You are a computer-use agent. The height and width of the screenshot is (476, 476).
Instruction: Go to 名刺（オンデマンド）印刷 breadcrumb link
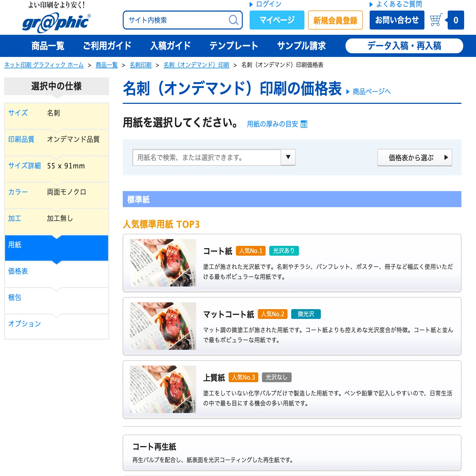pos(196,65)
